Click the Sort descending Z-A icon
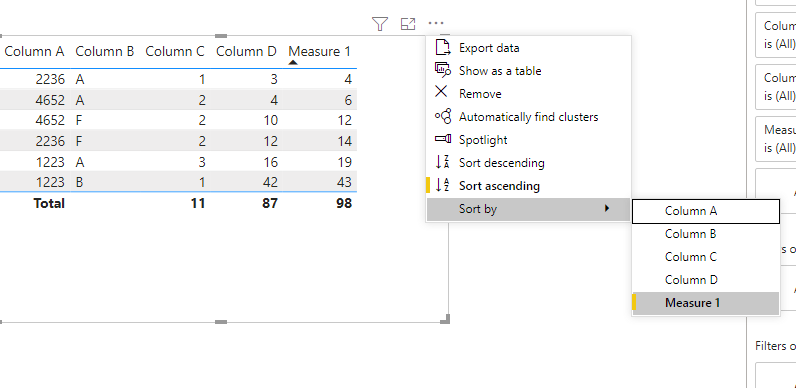The height and width of the screenshot is (388, 796). click(443, 163)
